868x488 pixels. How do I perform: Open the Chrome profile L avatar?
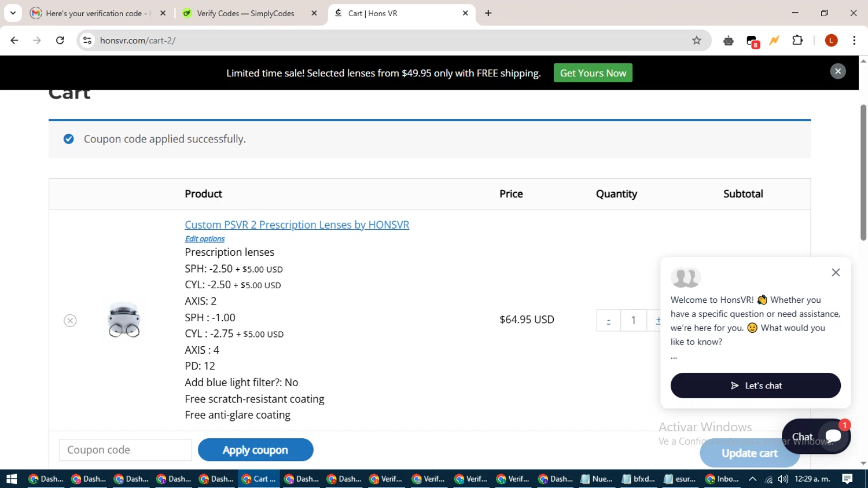tap(832, 41)
